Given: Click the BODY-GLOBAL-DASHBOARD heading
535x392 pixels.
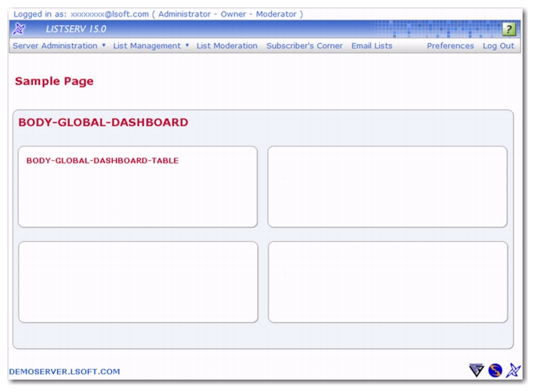Looking at the screenshot, I should [103, 122].
